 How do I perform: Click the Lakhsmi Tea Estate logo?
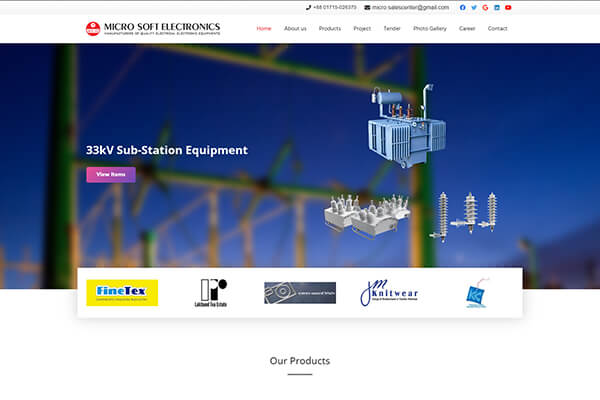tap(211, 292)
